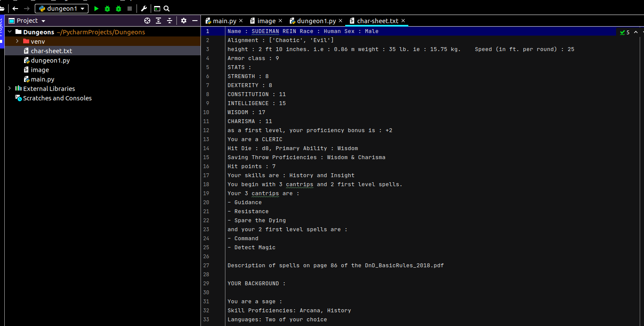Run the dungeon1 configuration with the green play icon
The height and width of the screenshot is (326, 644).
[96, 8]
